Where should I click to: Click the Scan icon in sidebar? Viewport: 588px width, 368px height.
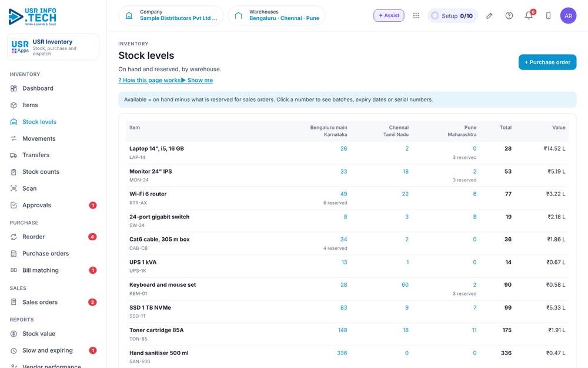(x=14, y=188)
